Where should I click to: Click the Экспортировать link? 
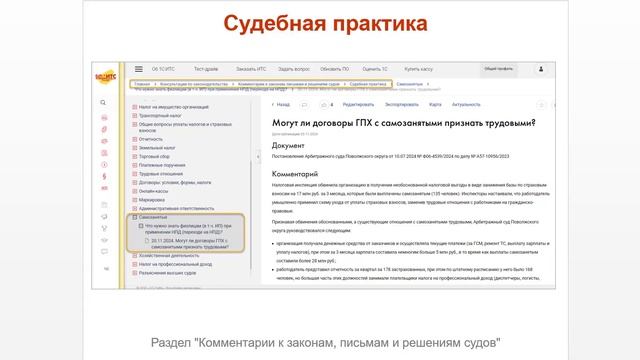402,105
